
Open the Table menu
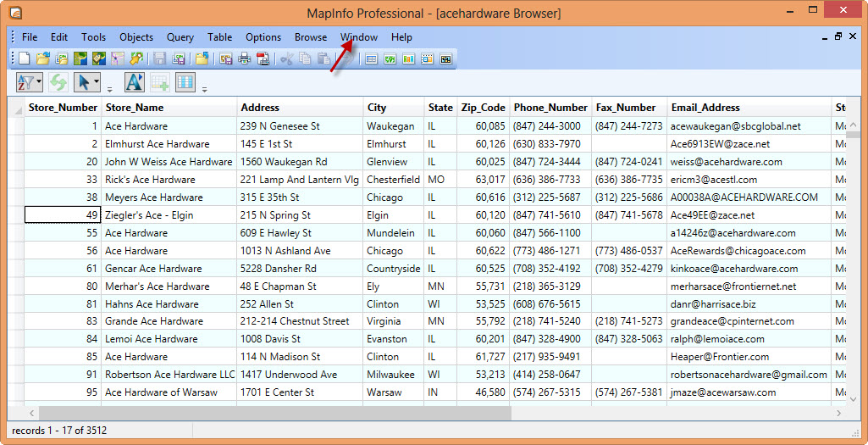(x=220, y=37)
